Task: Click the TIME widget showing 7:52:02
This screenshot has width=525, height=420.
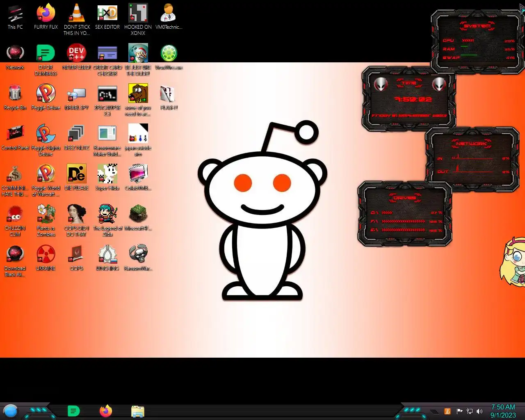Action: tap(409, 99)
